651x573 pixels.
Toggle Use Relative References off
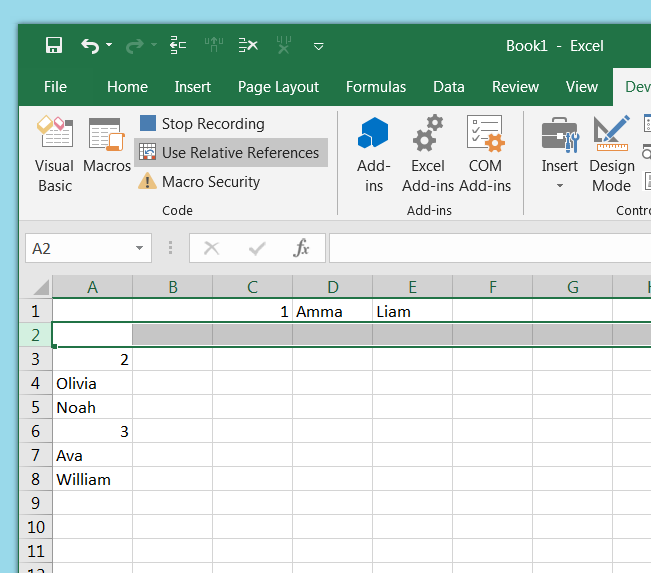(231, 153)
